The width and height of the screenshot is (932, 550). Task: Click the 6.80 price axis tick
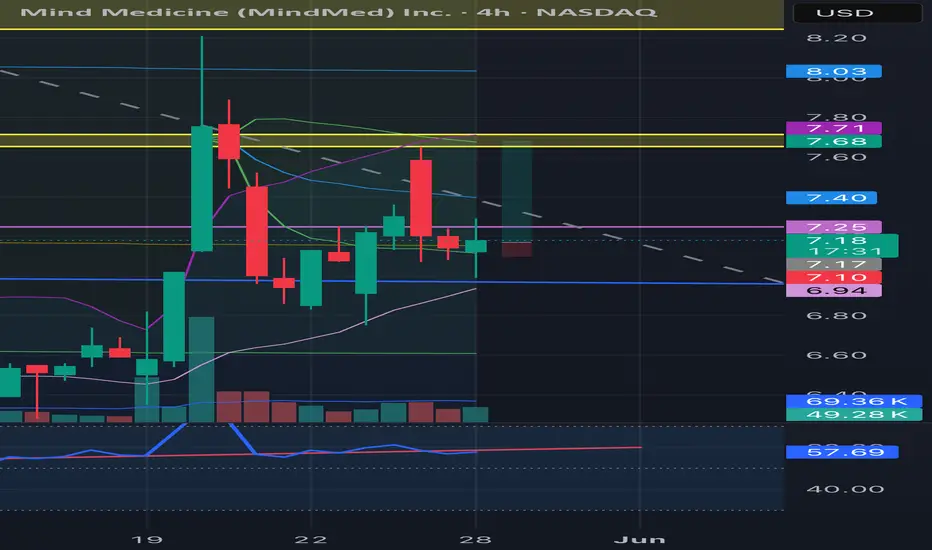tap(836, 315)
